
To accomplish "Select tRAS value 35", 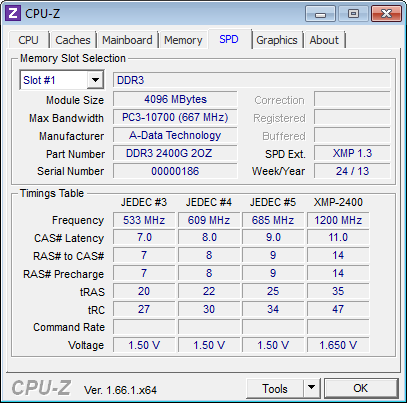I will (x=338, y=291).
